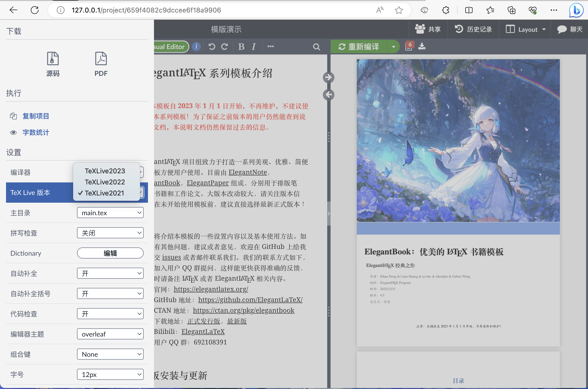Open search in the editor
Image resolution: width=588 pixels, height=389 pixels.
(x=316, y=47)
